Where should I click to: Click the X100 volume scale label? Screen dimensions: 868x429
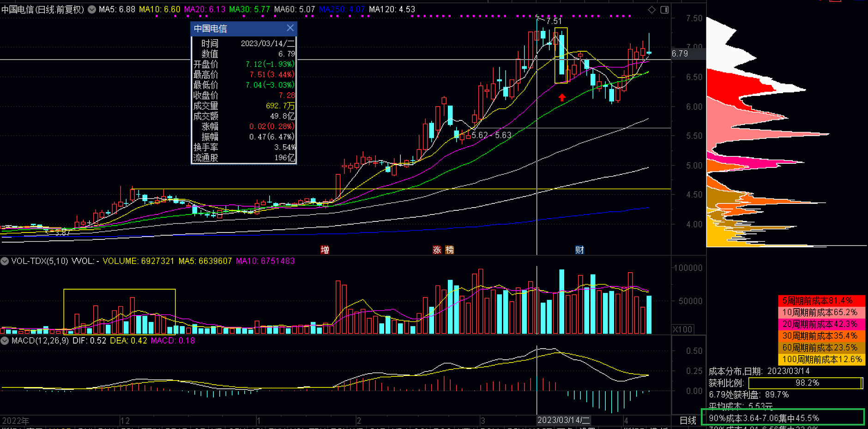point(682,329)
